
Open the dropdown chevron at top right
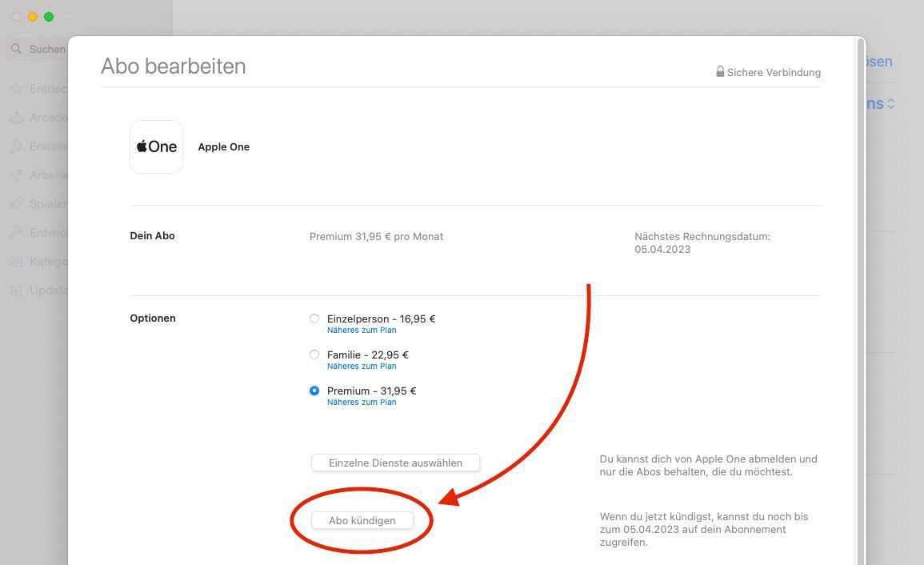click(890, 104)
